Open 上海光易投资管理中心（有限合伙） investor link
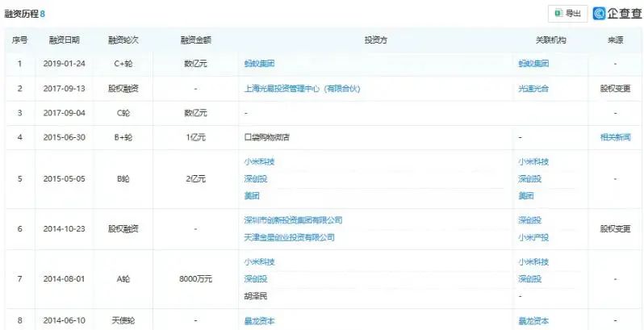 point(302,89)
